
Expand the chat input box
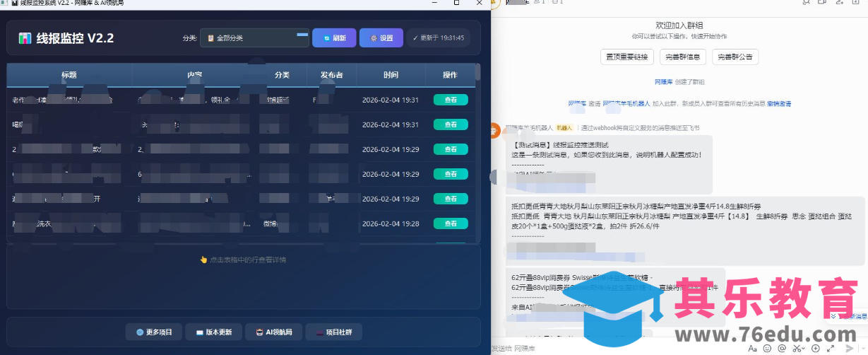[x=832, y=349]
